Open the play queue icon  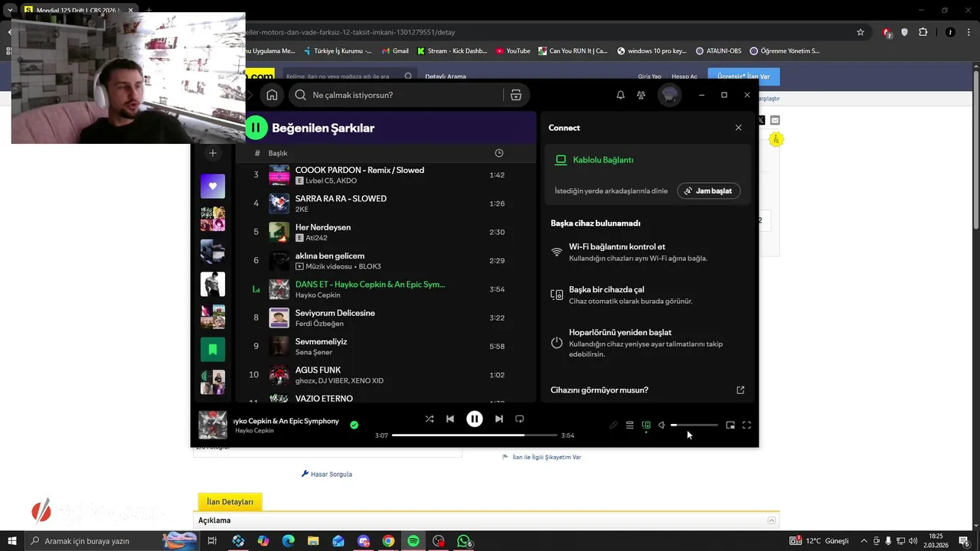pyautogui.click(x=629, y=425)
